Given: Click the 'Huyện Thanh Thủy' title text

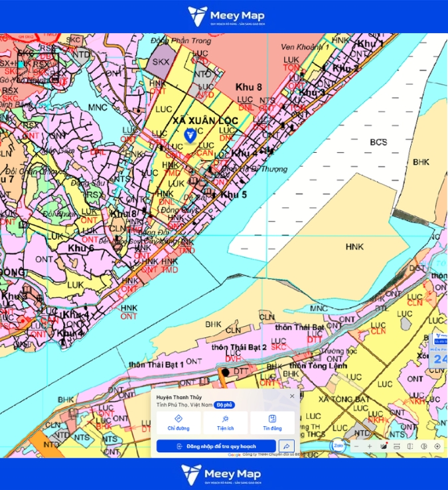Looking at the screenshot, I should click(x=179, y=397).
